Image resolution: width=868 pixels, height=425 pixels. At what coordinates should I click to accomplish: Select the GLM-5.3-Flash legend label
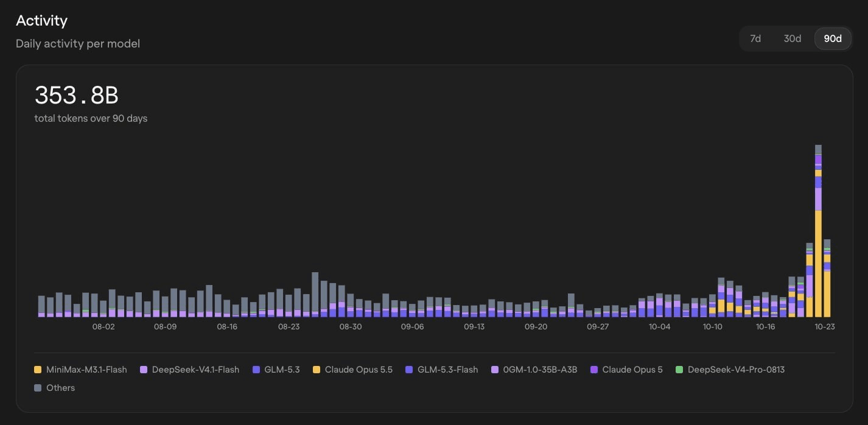tap(447, 370)
